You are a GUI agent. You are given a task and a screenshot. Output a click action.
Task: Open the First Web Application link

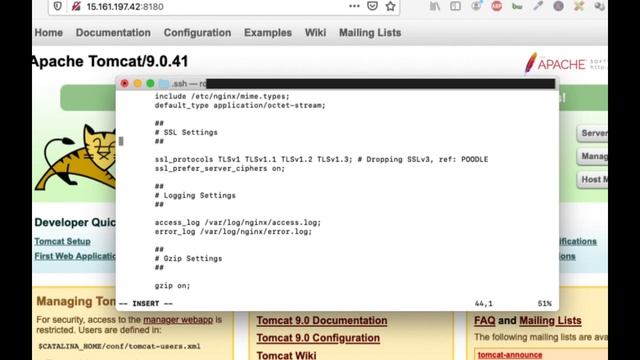(x=75, y=256)
